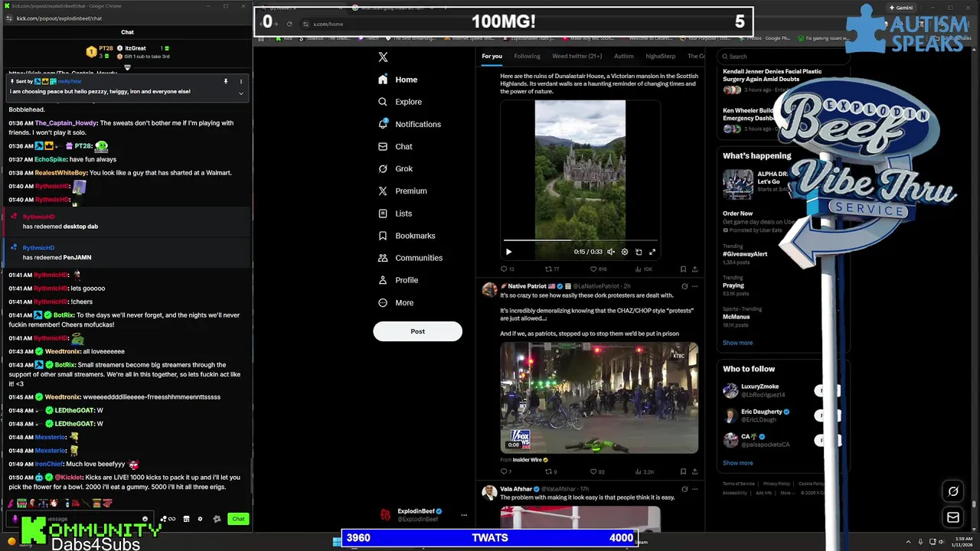The height and width of the screenshot is (551, 980).
Task: Open ExplodinBeef account menu dots
Action: 463,515
